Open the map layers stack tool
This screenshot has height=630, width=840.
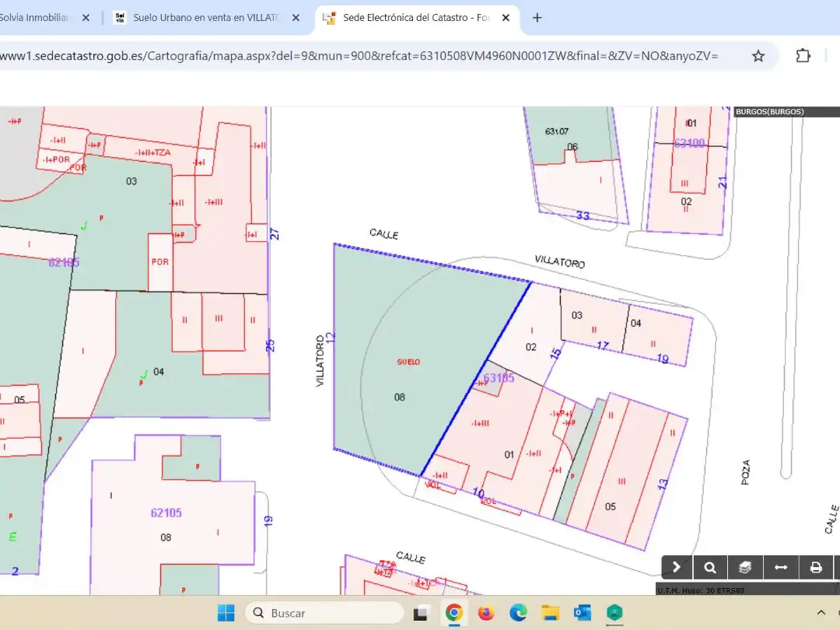(x=744, y=567)
